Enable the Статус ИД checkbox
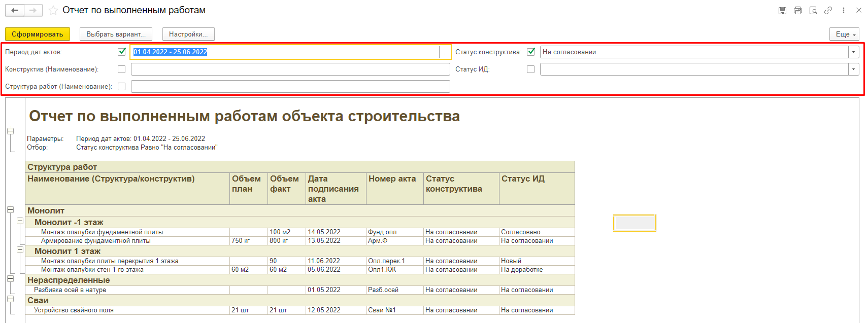868x323 pixels. (530, 69)
